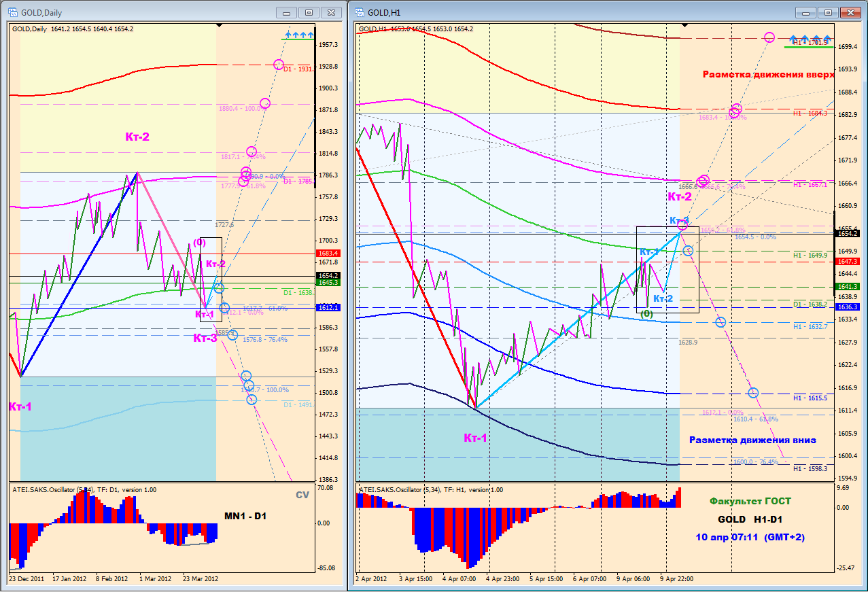Click the '1957.3' value on Daily price scale
Image resolution: width=868 pixels, height=592 pixels.
(x=329, y=44)
